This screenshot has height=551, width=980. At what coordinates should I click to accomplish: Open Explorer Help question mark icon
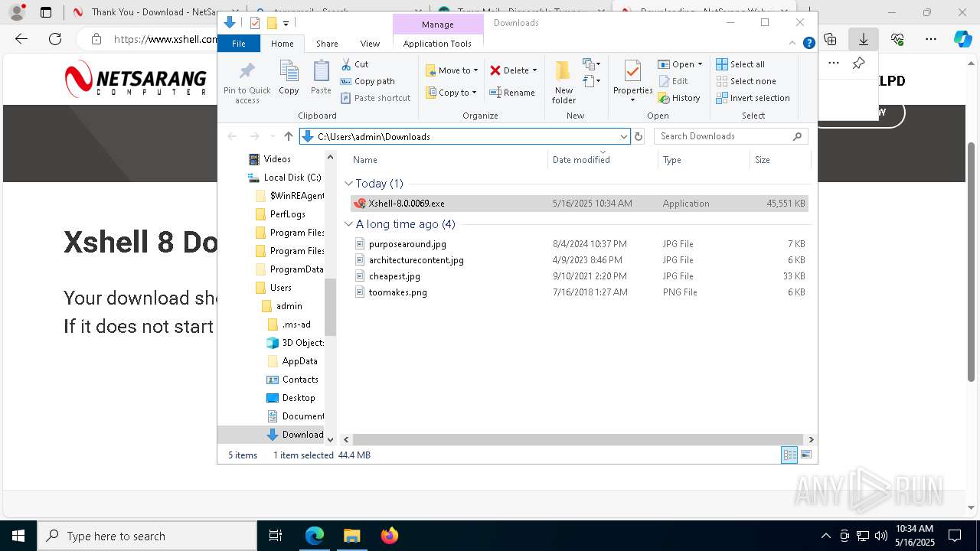point(808,44)
